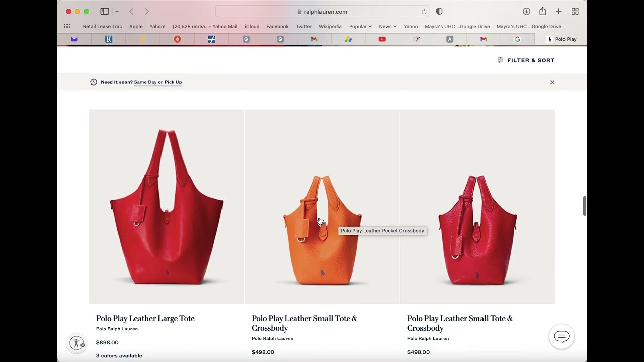
Task: Expand the News bookmarks folder
Action: pos(388,26)
